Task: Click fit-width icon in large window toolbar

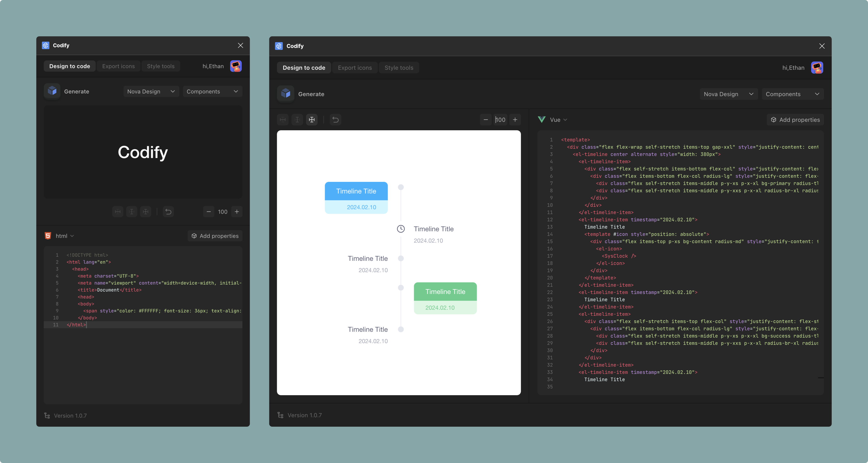Action: pos(283,120)
